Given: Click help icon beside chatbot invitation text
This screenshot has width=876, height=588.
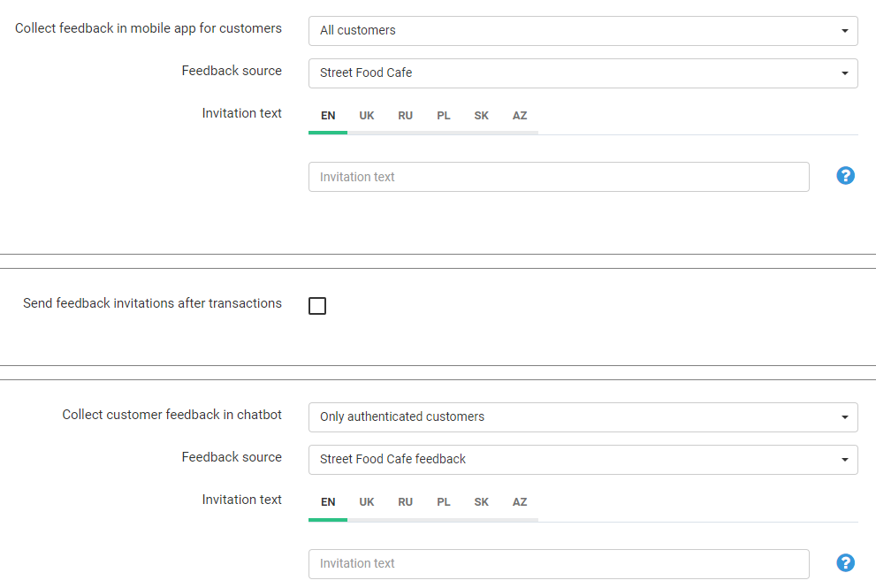Looking at the screenshot, I should 845,562.
